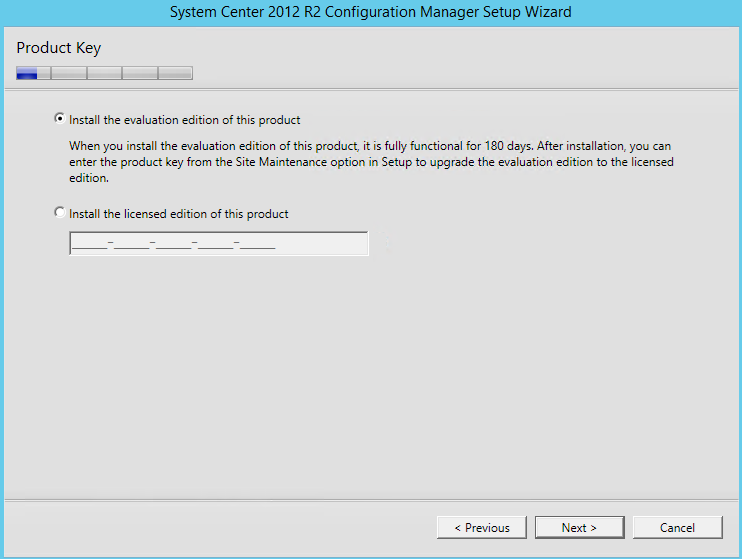Select the evaluation edition radio button

[x=60, y=118]
